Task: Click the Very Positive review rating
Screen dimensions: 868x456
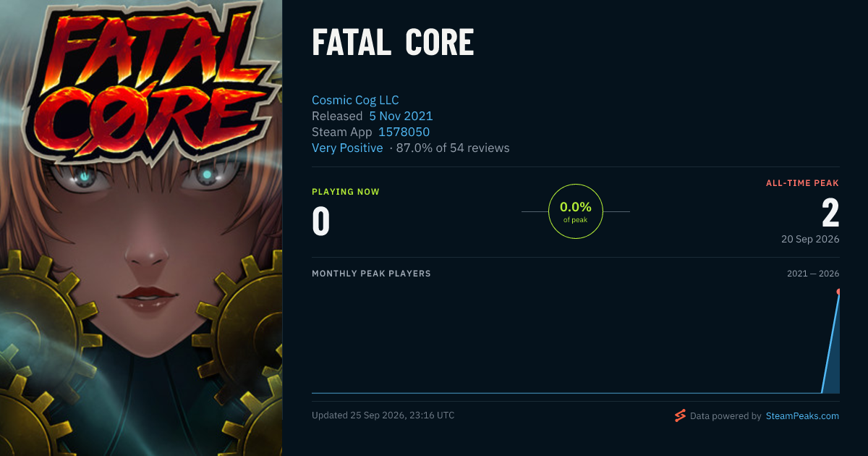Action: (347, 148)
